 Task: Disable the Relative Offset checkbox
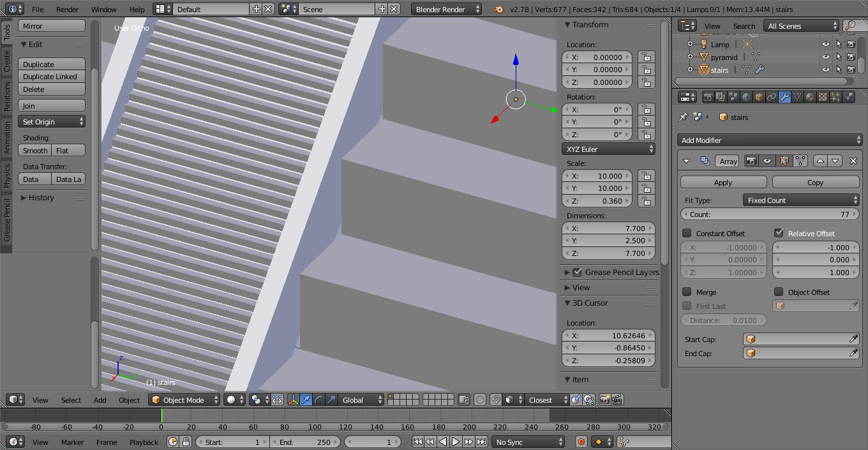click(779, 233)
